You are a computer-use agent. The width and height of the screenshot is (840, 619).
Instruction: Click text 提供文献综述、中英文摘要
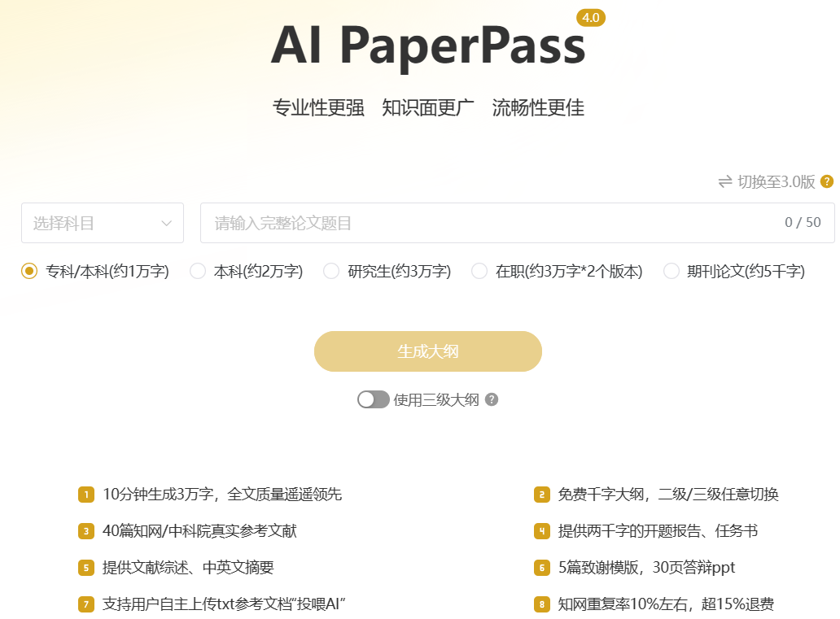[x=188, y=567]
